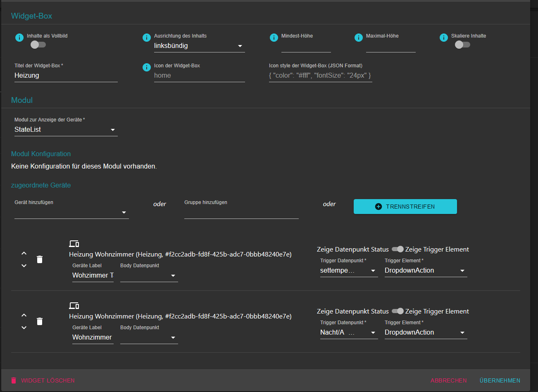Open Trigger Element dropdown in settempe row

click(x=426, y=271)
